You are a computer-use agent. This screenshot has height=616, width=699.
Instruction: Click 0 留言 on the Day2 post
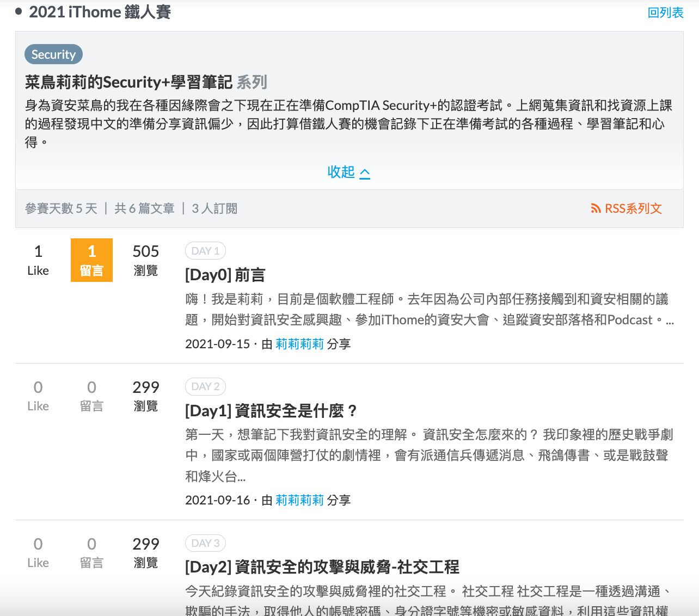point(91,552)
